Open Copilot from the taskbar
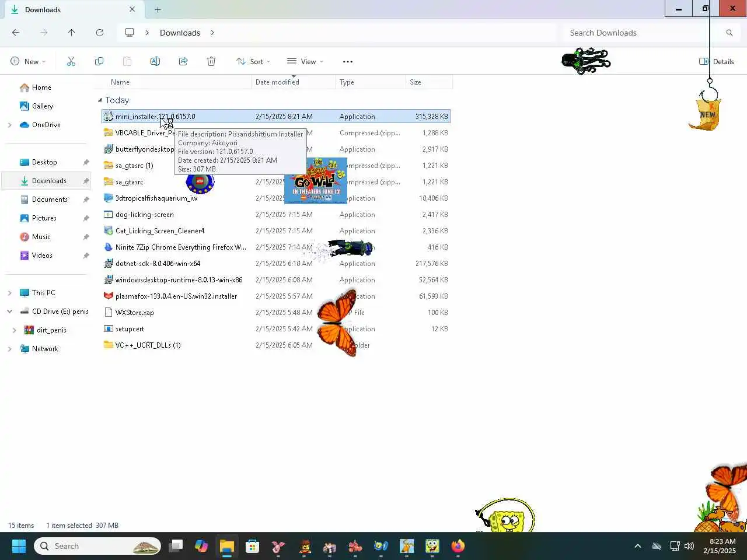 pyautogui.click(x=201, y=546)
